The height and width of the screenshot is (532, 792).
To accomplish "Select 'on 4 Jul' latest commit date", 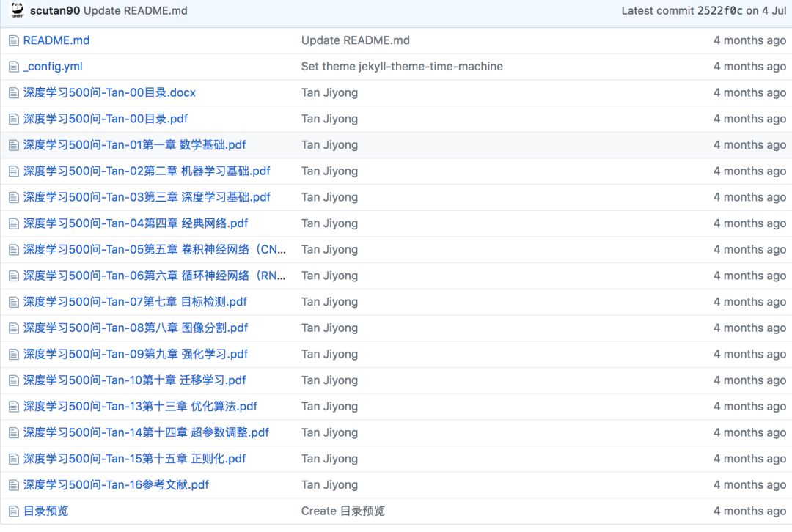I will click(x=766, y=10).
